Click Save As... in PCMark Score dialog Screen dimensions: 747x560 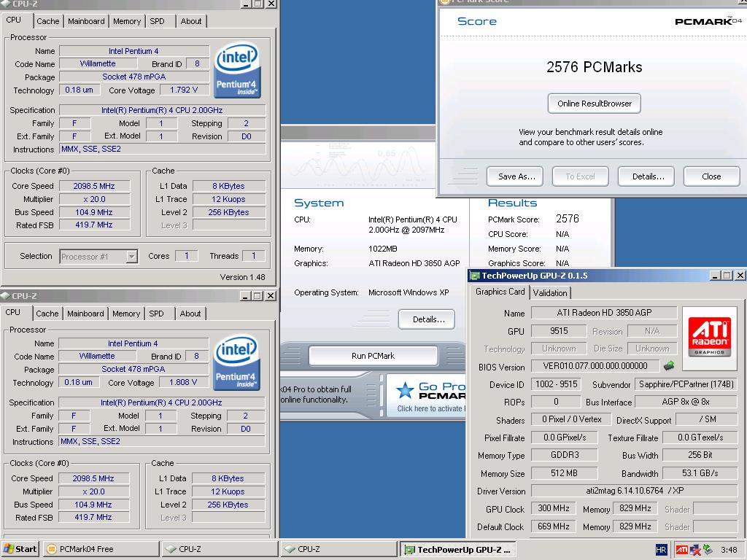(516, 176)
